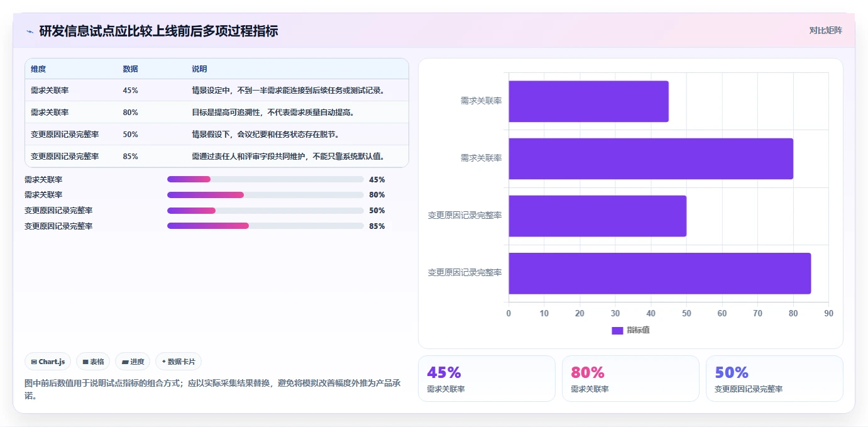Open the 45% 需求关联率 stat card
Screen dimensions: 868x427
coord(486,379)
